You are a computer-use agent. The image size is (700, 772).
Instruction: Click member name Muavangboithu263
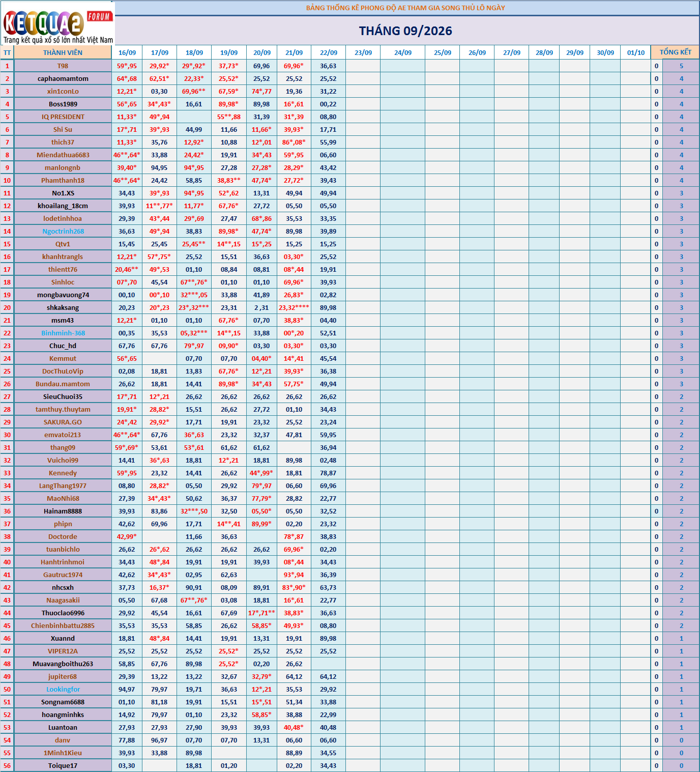63,664
